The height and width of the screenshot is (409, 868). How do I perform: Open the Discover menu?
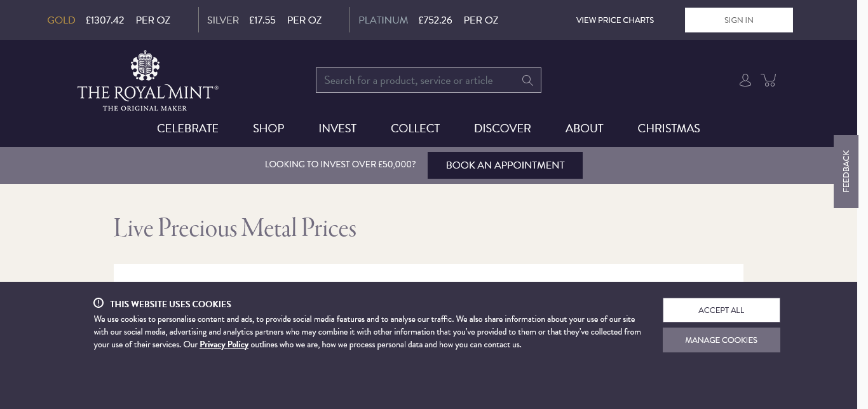click(502, 128)
